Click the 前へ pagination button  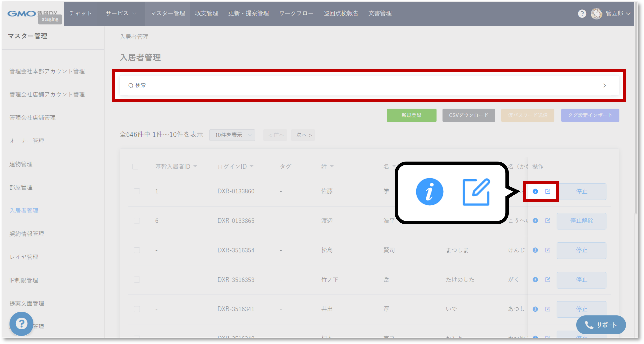click(x=275, y=135)
